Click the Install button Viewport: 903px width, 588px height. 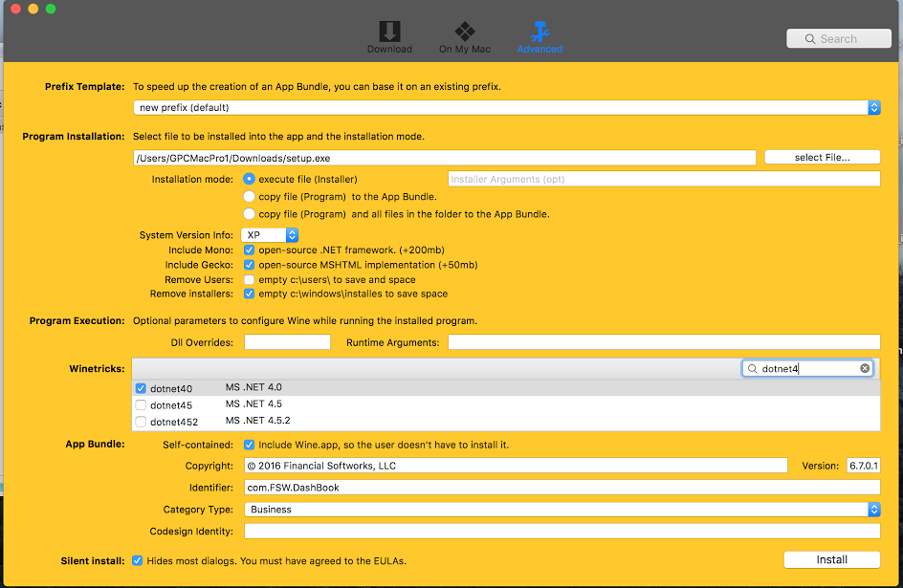coord(831,560)
